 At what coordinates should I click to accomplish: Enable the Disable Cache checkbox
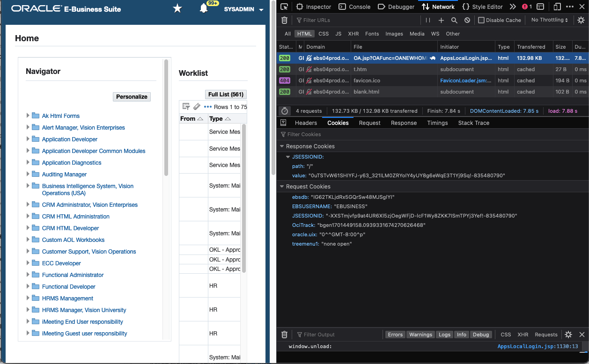(x=481, y=20)
